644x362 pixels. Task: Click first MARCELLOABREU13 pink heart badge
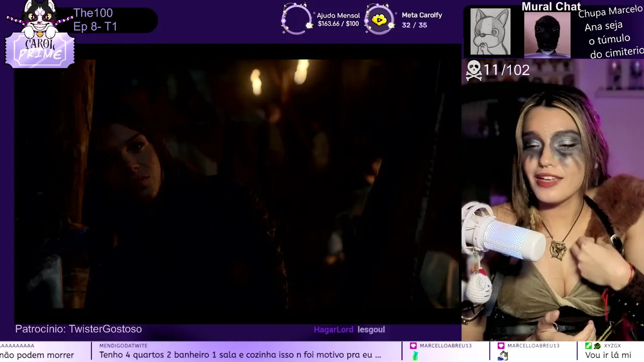tap(414, 346)
